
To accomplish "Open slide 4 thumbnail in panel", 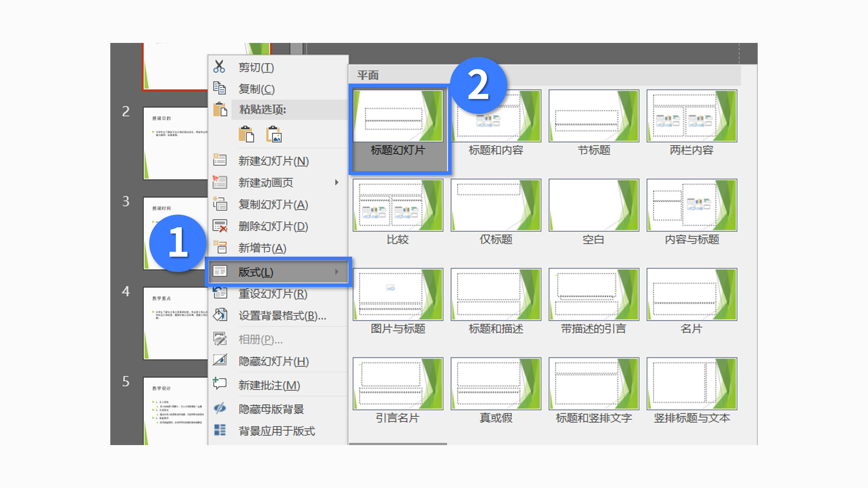I will (175, 323).
